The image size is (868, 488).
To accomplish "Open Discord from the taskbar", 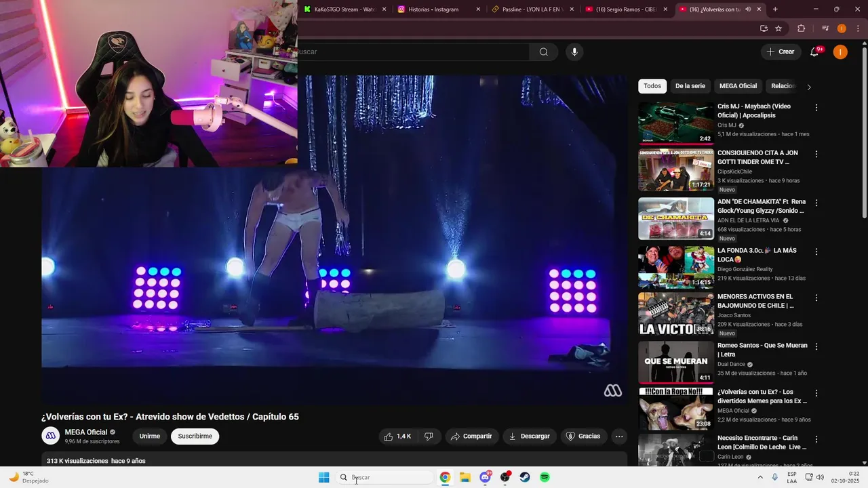I will point(485,477).
